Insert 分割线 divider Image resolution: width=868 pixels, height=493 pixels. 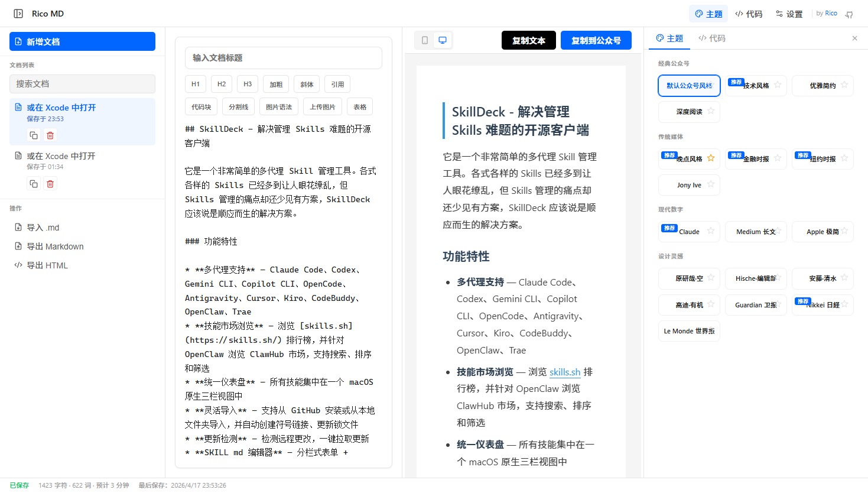tap(239, 106)
